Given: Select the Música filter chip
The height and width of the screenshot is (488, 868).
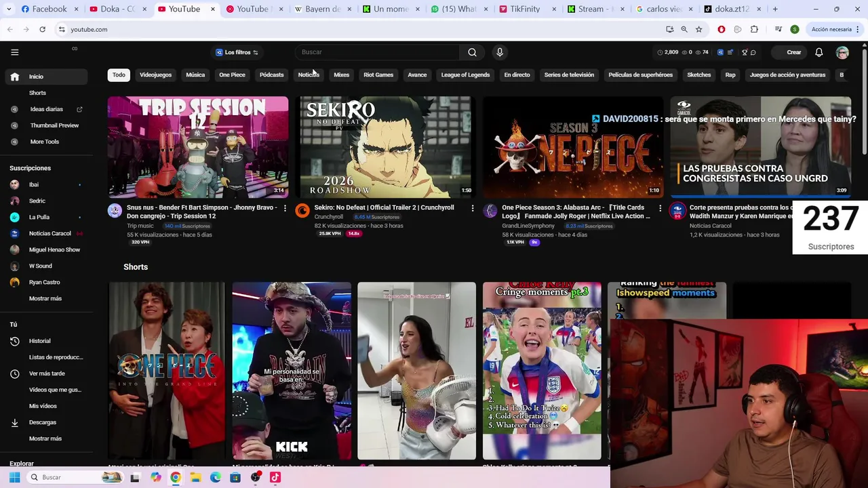Looking at the screenshot, I should click(195, 75).
